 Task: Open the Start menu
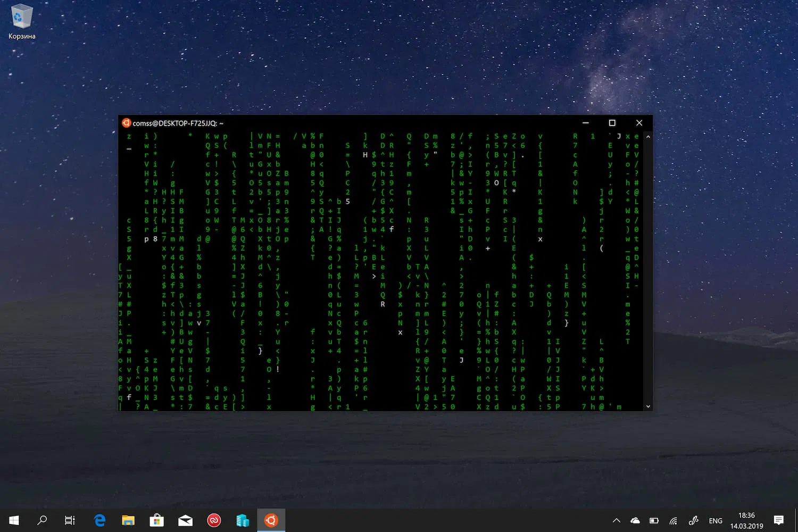(13, 520)
